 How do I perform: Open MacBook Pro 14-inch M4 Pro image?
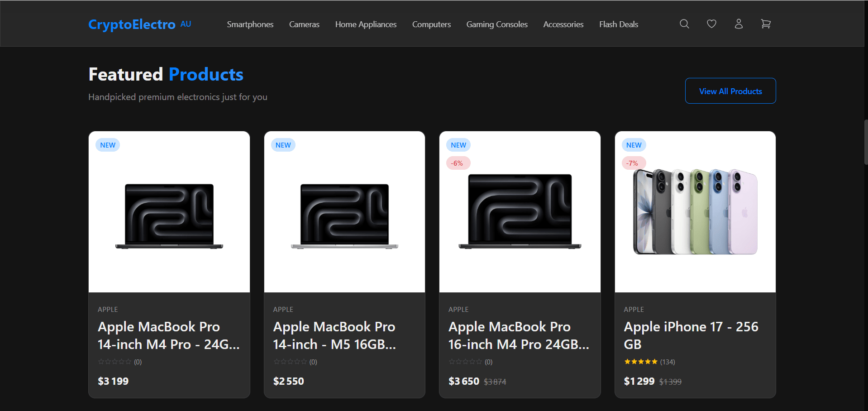169,212
